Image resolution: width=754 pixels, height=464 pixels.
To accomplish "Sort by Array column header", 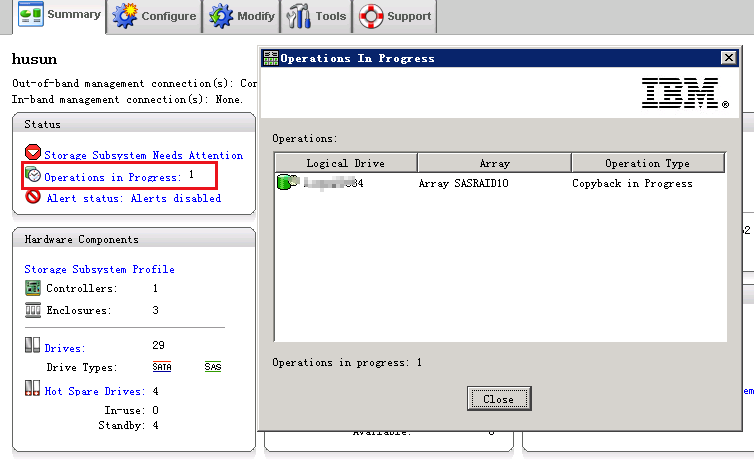I will [x=494, y=163].
